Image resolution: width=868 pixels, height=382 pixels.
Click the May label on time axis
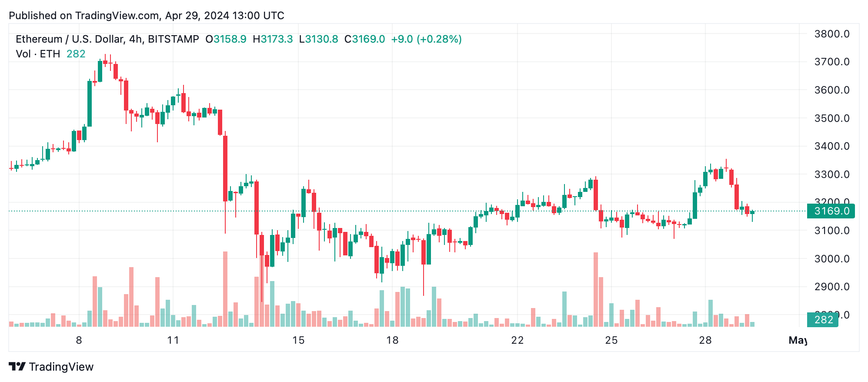[798, 340]
